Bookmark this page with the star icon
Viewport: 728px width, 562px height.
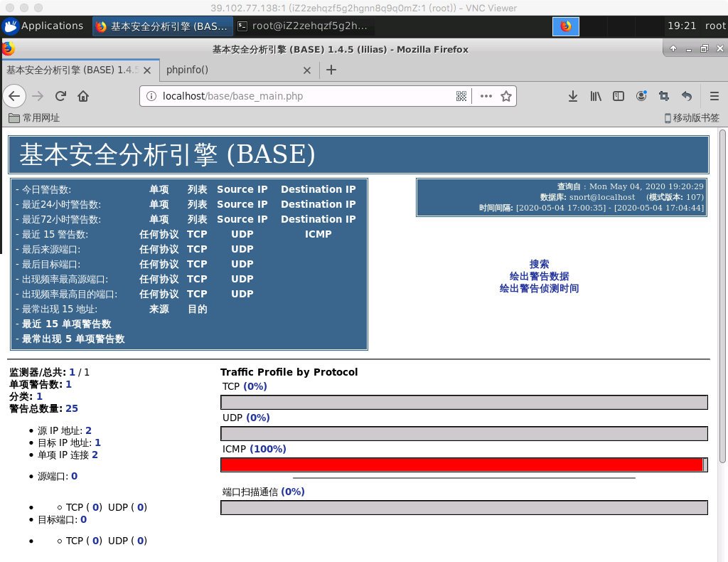(x=506, y=96)
